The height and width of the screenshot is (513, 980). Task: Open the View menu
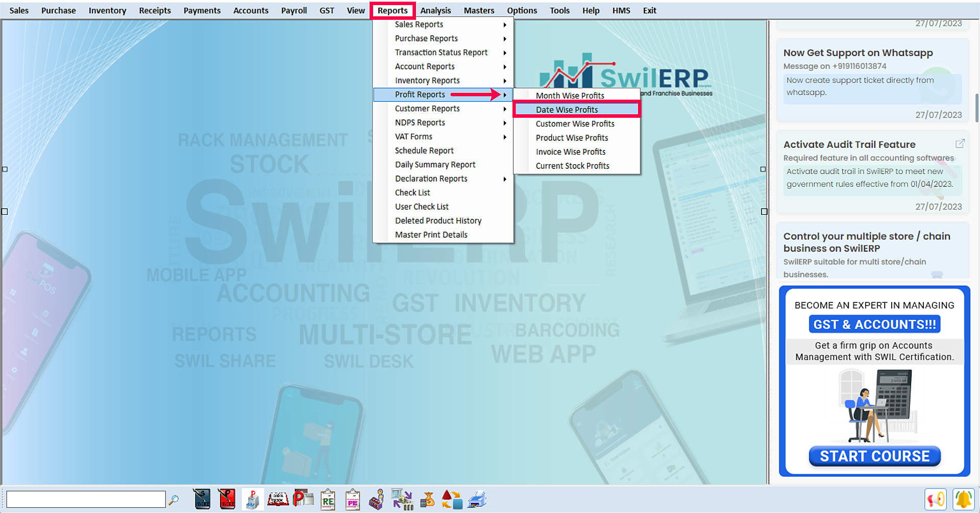[x=356, y=10]
